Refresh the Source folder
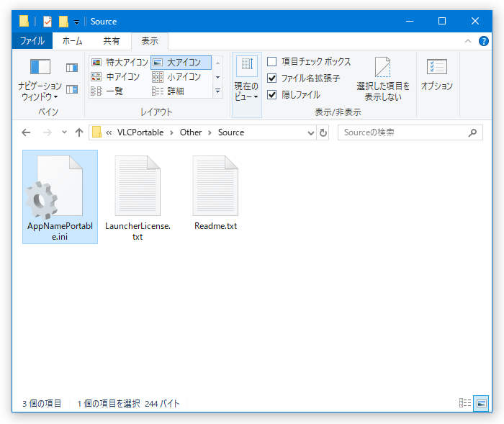 pos(323,132)
